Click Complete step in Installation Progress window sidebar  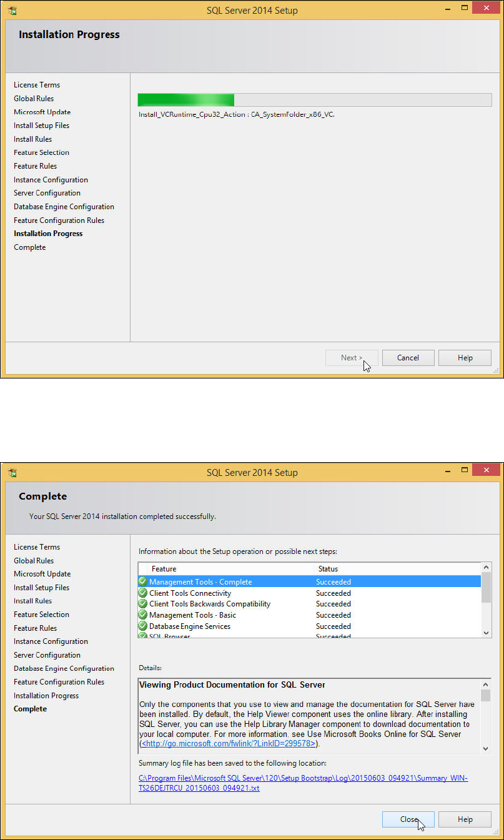(29, 247)
